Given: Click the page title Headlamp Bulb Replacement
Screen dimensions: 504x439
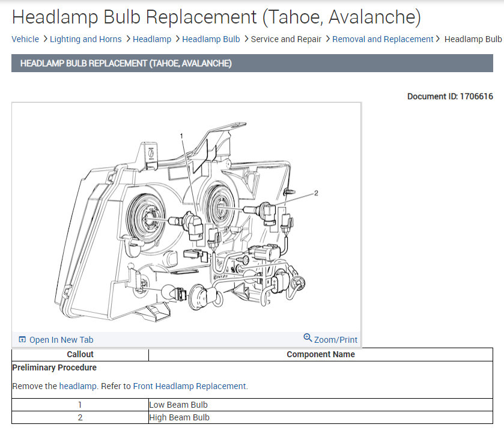Looking at the screenshot, I should (x=216, y=17).
